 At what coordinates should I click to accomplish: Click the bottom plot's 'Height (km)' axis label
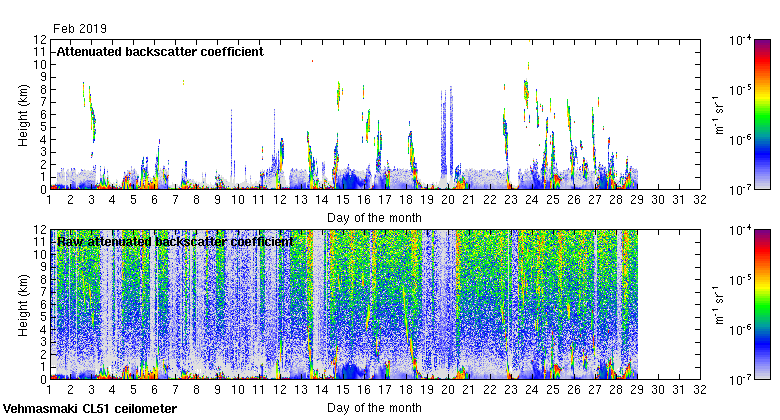pos(22,305)
